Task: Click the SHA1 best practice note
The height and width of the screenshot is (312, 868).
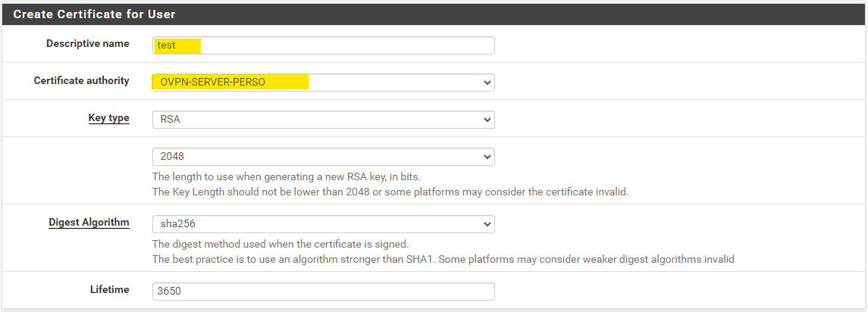Action: point(443,259)
